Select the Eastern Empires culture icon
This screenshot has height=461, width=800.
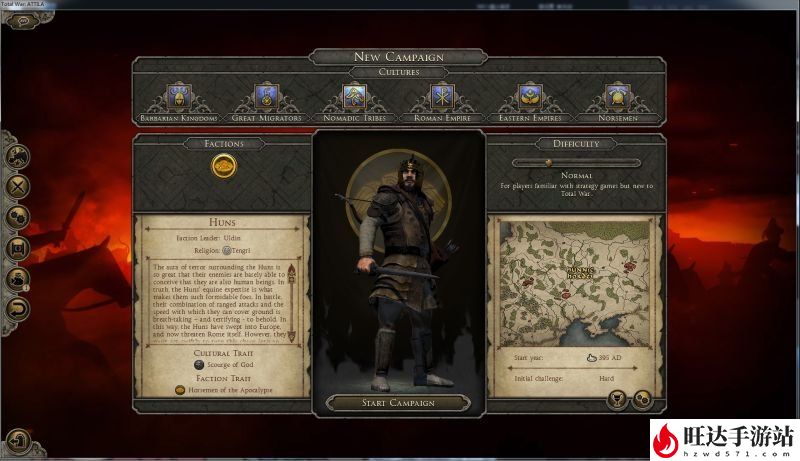[x=530, y=97]
